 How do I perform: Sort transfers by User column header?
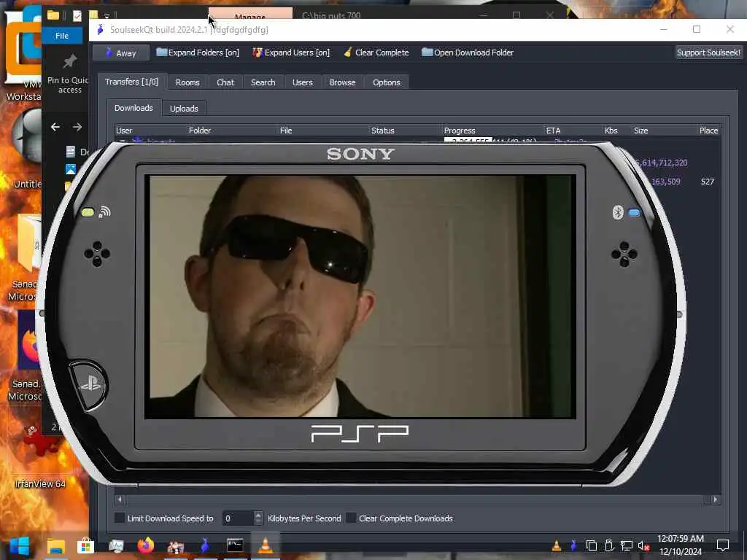coord(150,131)
